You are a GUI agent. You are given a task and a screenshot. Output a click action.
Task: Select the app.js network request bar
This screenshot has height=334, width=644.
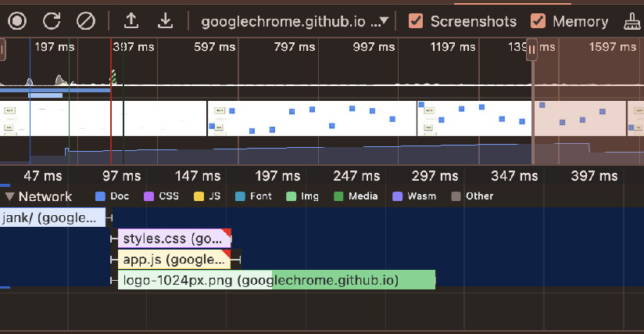pos(174,260)
